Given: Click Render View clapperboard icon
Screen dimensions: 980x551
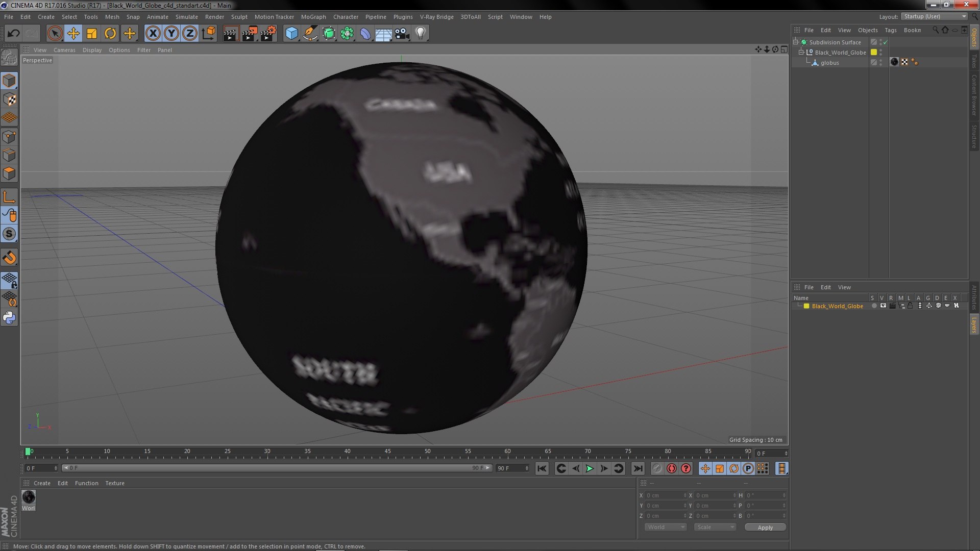Looking at the screenshot, I should pyautogui.click(x=231, y=34).
